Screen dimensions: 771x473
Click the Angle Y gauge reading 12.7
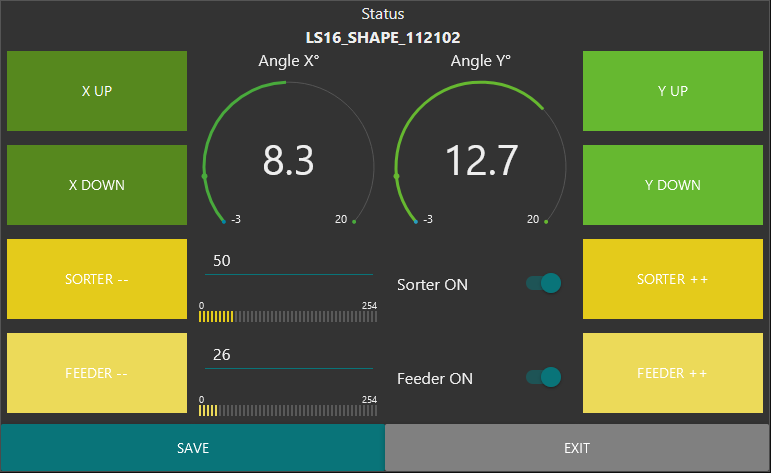click(481, 160)
